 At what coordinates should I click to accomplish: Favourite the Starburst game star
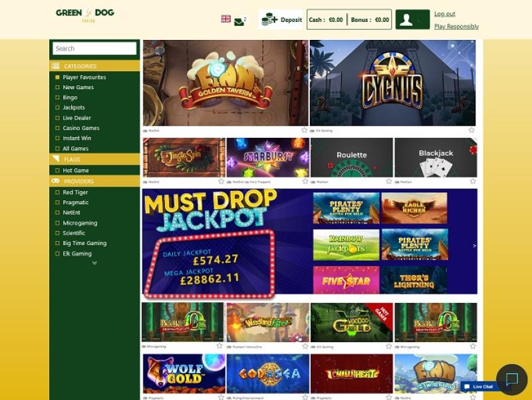pos(305,181)
